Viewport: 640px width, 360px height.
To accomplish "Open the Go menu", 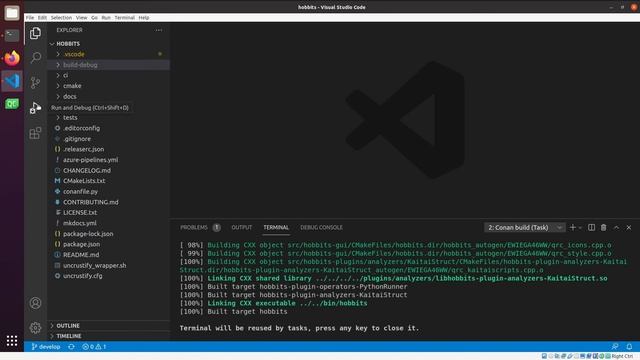I will pos(94,18).
